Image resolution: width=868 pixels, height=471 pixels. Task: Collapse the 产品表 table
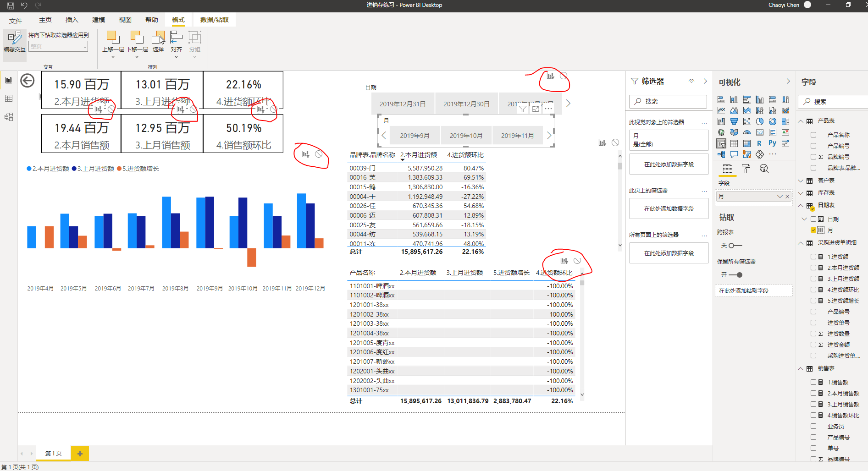(x=801, y=121)
